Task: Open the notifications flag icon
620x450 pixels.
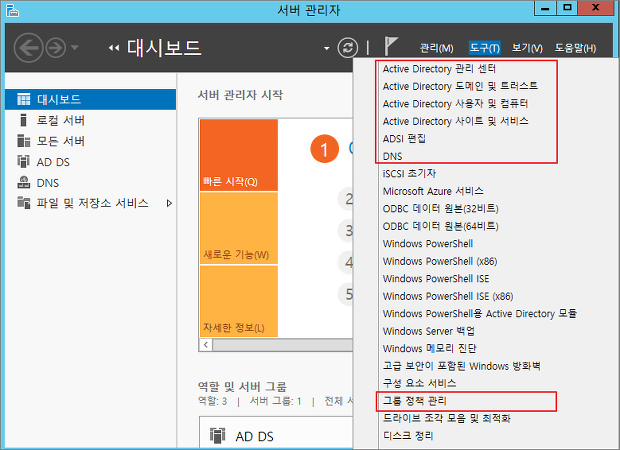Action: click(391, 46)
